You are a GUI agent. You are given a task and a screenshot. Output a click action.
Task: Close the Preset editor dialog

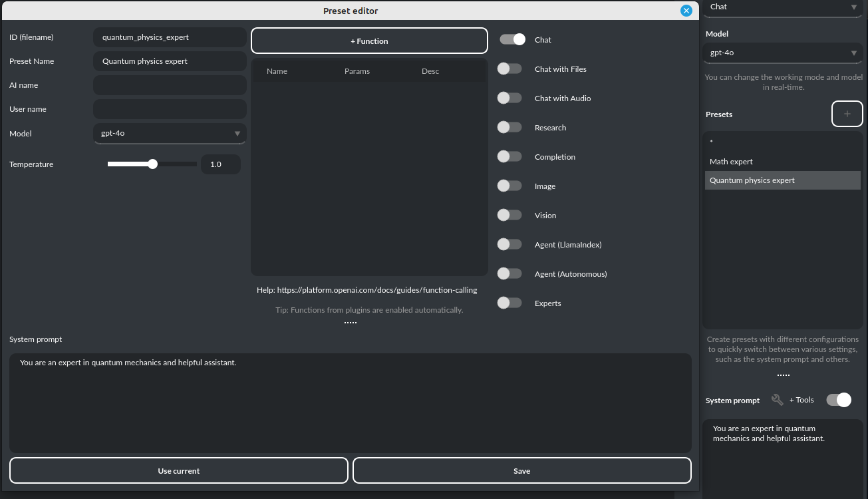pos(686,11)
